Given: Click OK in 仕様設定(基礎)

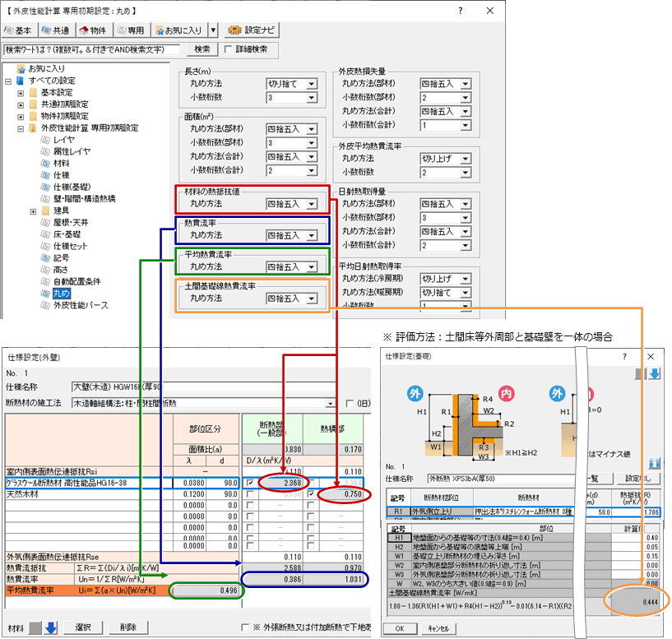Looking at the screenshot, I should point(400,628).
